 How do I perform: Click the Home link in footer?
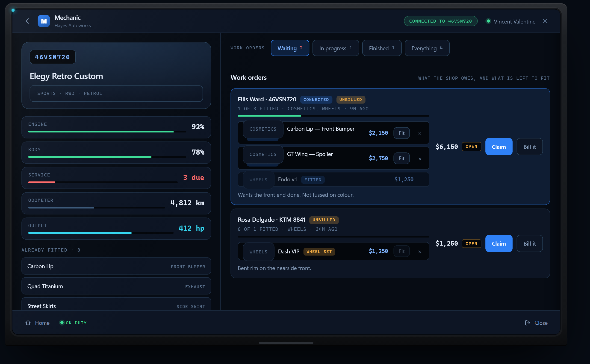click(42, 323)
